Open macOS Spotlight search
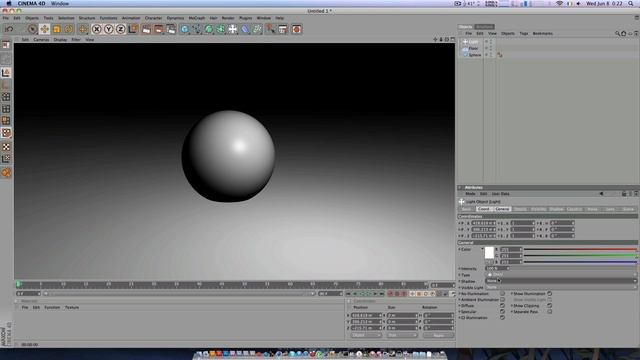The width and height of the screenshot is (640, 360). 631,3
